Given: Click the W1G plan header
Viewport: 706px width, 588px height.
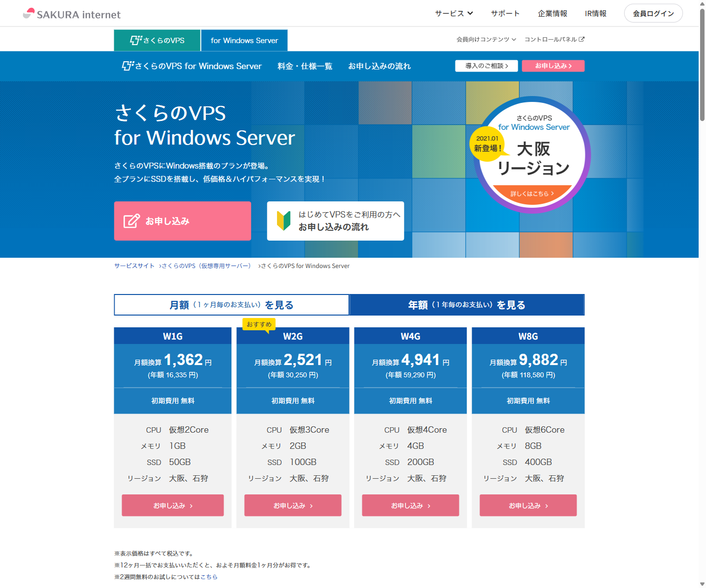Looking at the screenshot, I should coord(173,336).
